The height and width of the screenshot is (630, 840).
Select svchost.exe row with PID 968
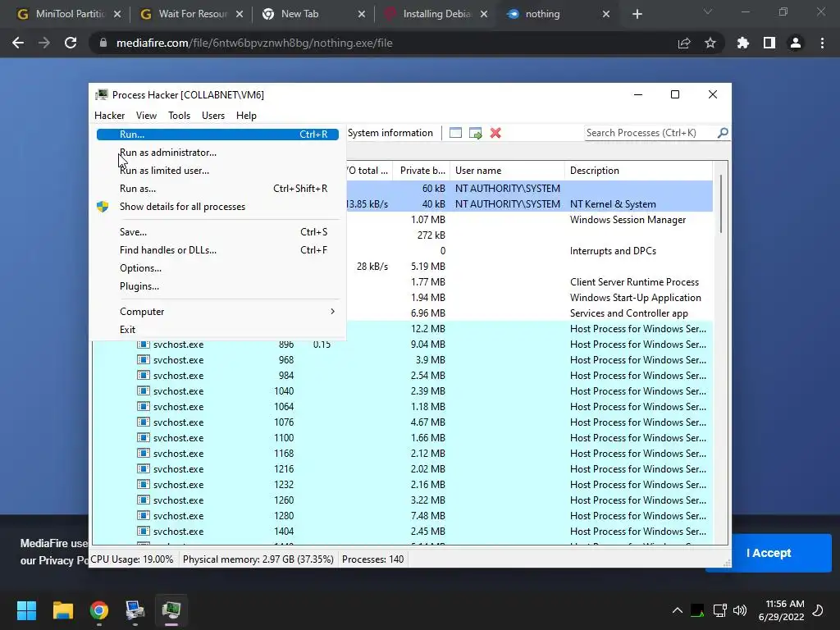(402, 360)
